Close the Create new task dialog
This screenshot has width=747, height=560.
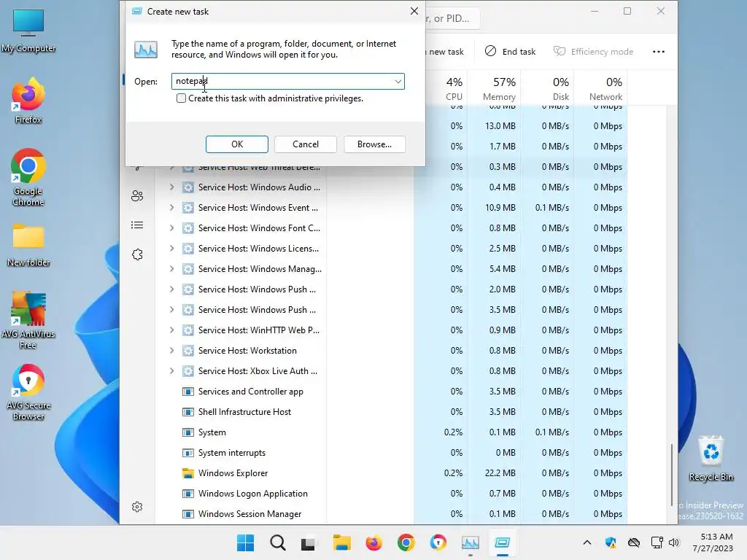[414, 11]
